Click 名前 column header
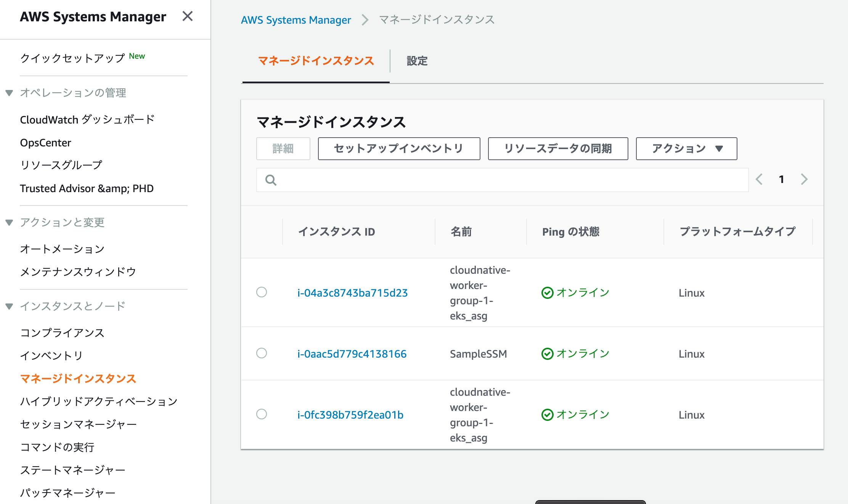848x504 pixels. coord(461,232)
